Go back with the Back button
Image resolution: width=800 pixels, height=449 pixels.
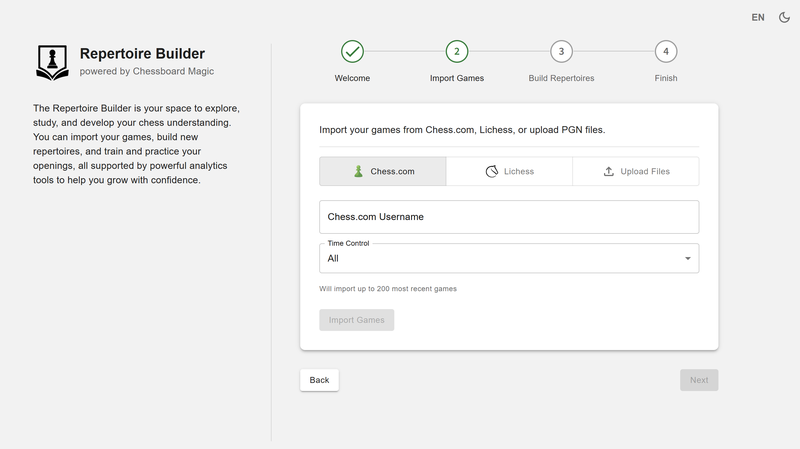tap(319, 380)
